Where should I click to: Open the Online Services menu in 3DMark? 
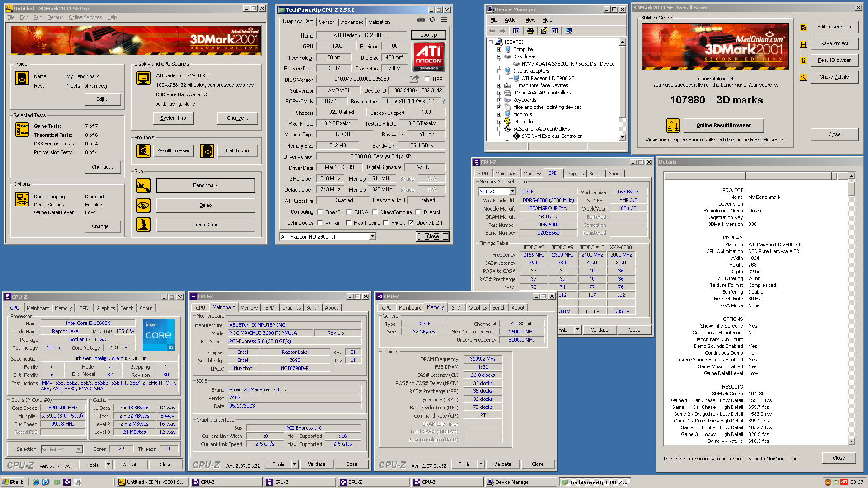tap(85, 18)
